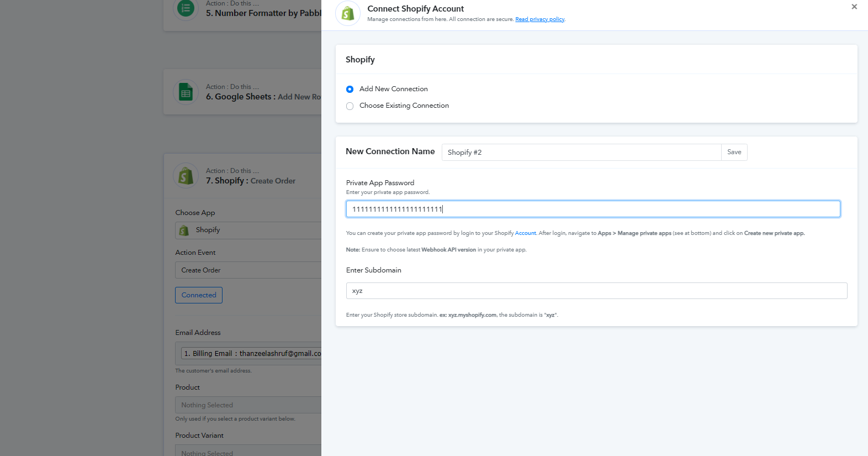
Task: Click the New Connection Name input field
Action: pyautogui.click(x=581, y=153)
